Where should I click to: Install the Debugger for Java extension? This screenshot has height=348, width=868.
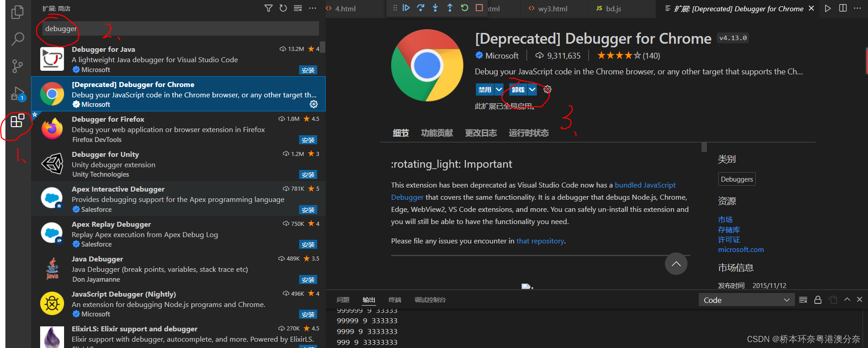[308, 70]
